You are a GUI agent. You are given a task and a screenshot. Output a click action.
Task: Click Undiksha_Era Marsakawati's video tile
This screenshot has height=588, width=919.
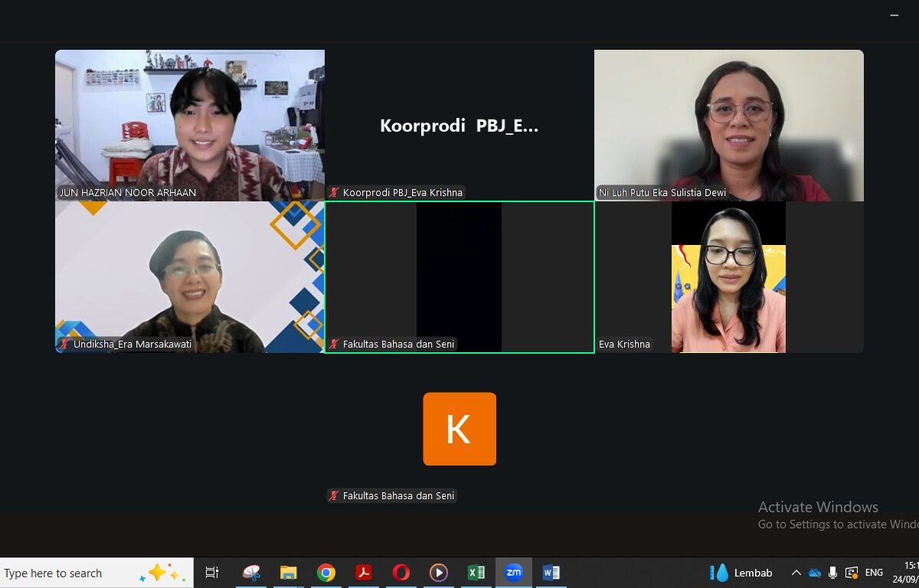[x=190, y=276]
